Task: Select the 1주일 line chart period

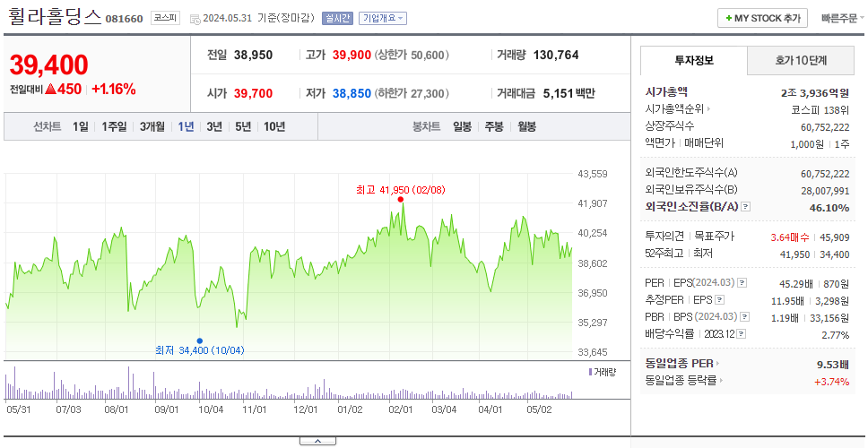Action: (114, 126)
